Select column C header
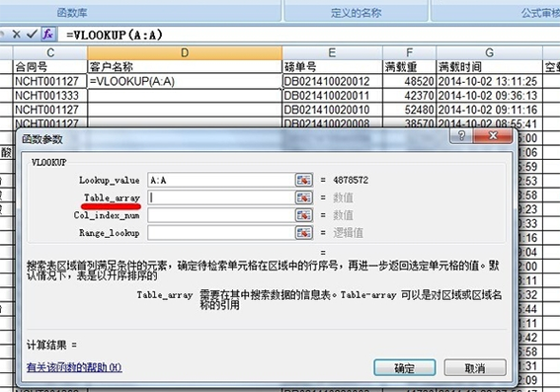Screen dimensions: 560x392 [x=50, y=53]
